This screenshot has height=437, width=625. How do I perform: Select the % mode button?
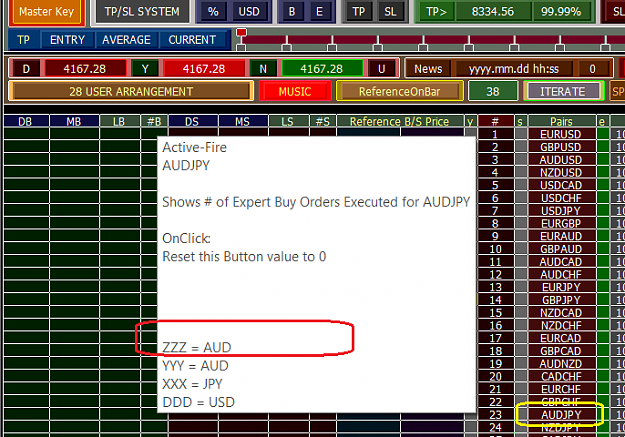[213, 12]
